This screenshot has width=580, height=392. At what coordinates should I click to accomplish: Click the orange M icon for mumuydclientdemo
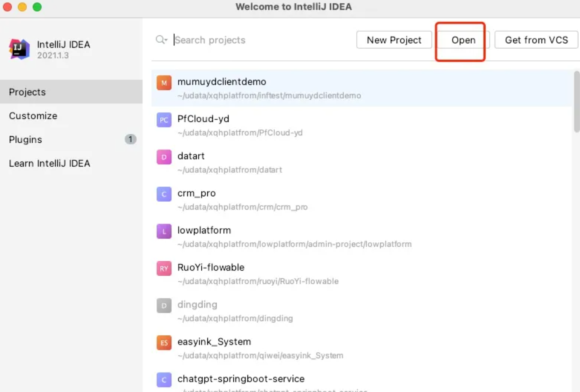[164, 83]
